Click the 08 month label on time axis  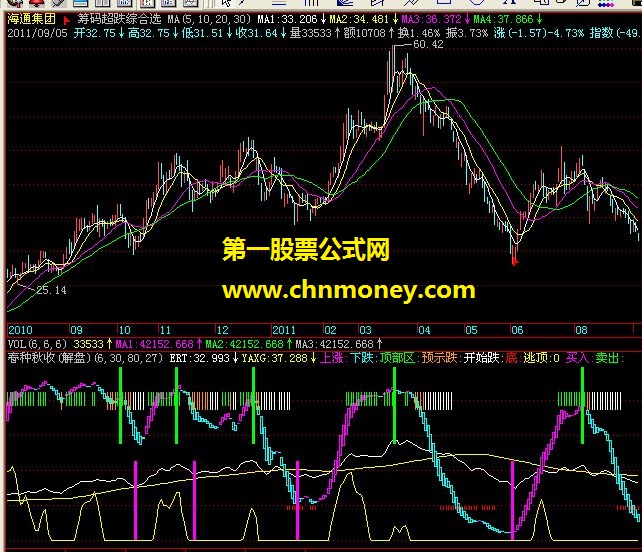pos(581,330)
